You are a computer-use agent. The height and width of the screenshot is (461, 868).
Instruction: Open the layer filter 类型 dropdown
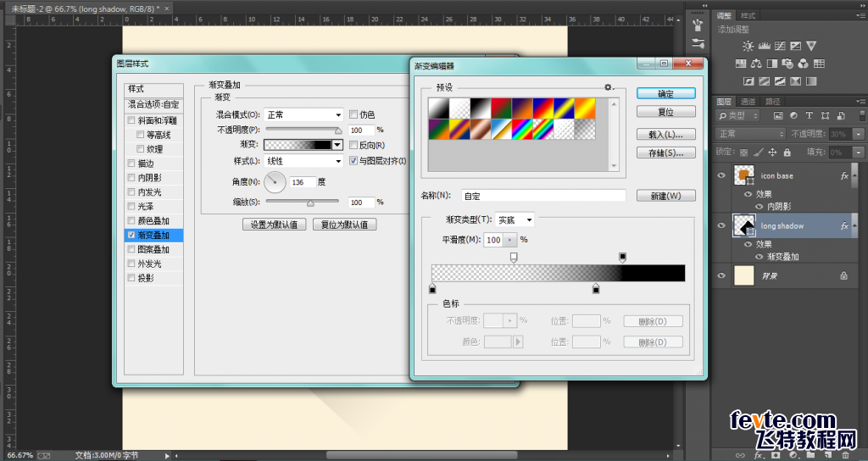tap(738, 115)
